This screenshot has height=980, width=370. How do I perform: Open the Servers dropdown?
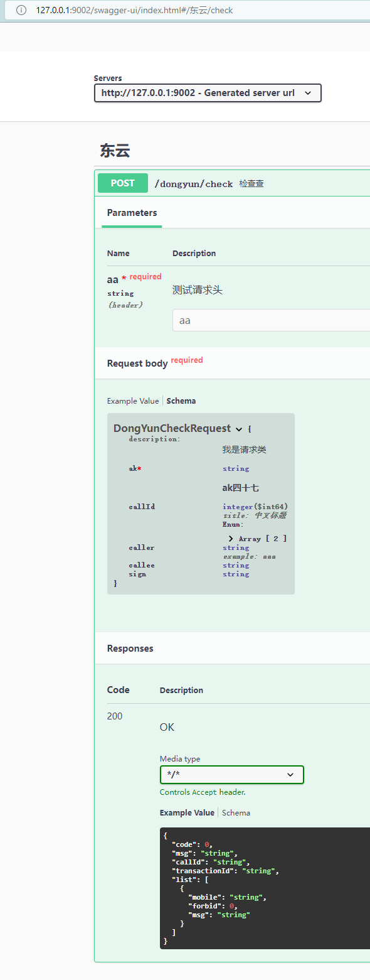pos(207,92)
